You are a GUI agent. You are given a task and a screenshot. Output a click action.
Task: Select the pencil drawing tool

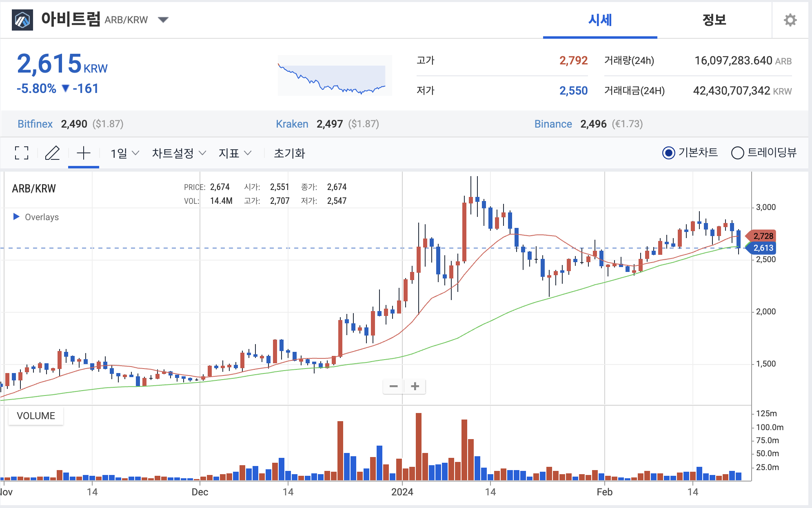[x=52, y=153]
